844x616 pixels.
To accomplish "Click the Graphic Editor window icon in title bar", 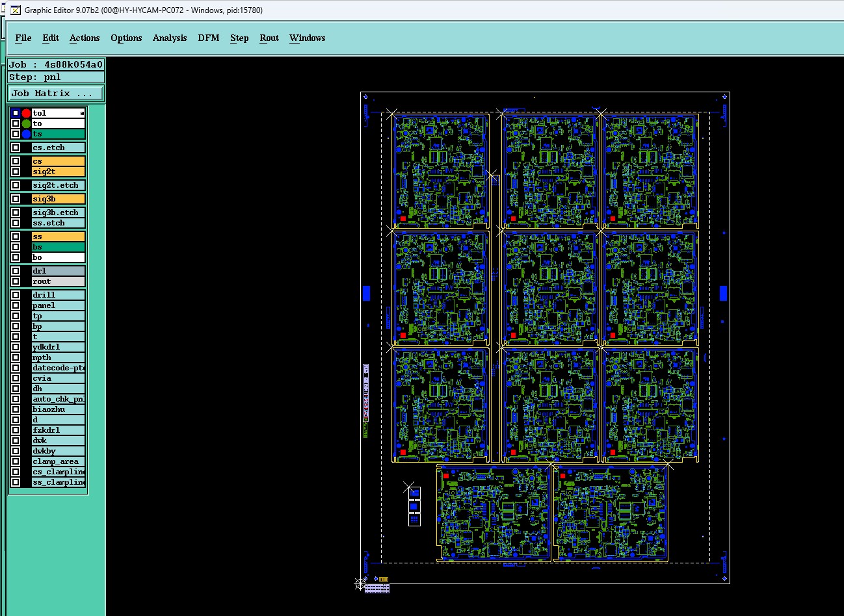I will point(16,10).
